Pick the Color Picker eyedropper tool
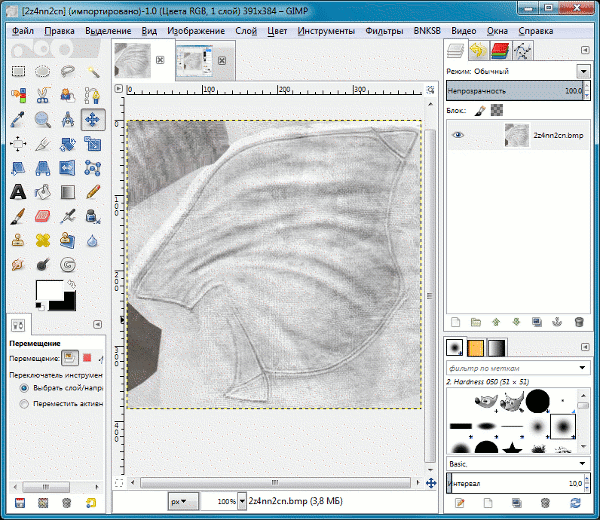 [x=18, y=120]
